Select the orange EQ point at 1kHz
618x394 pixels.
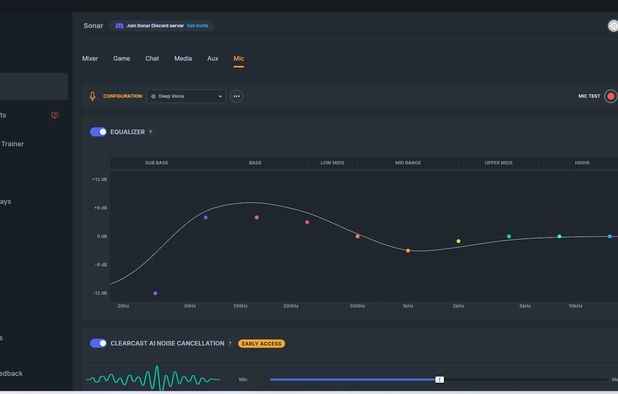click(x=408, y=251)
